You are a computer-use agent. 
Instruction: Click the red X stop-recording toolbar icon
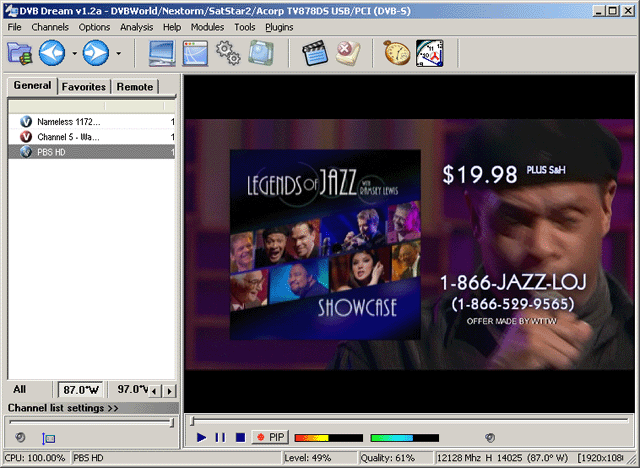click(x=348, y=53)
